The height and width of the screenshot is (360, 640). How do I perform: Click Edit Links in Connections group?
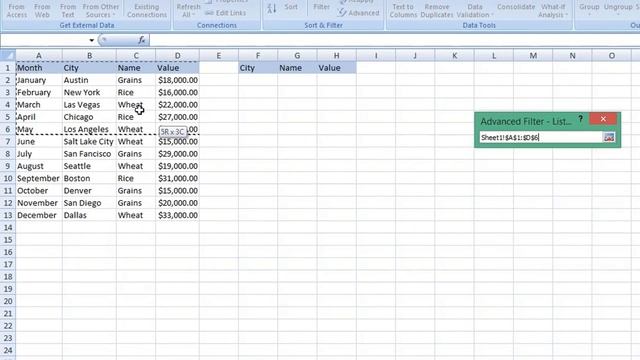coord(226,13)
